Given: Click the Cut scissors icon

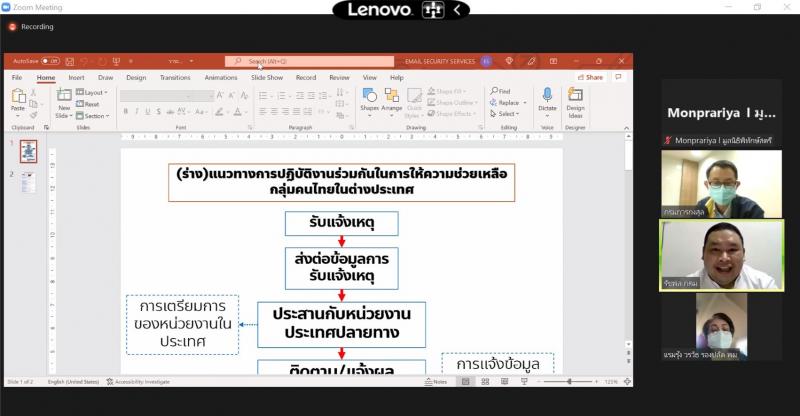Looking at the screenshot, I should pos(34,92).
